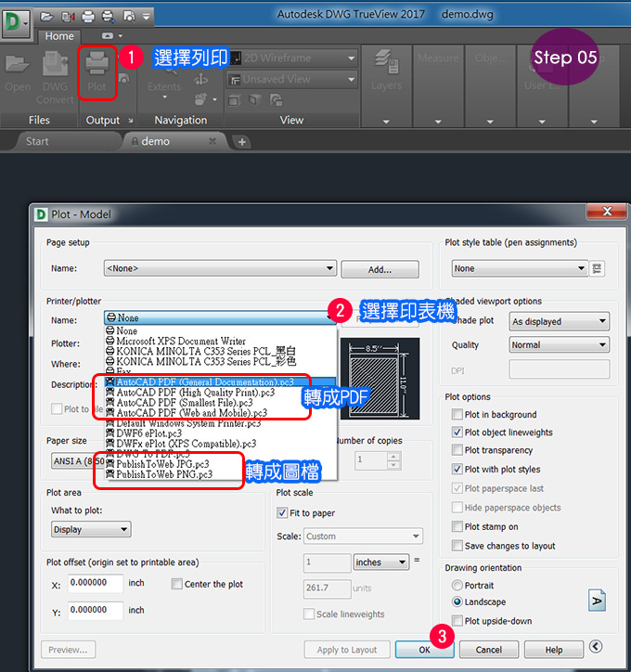Open the Page setup Name dropdown

(220, 269)
